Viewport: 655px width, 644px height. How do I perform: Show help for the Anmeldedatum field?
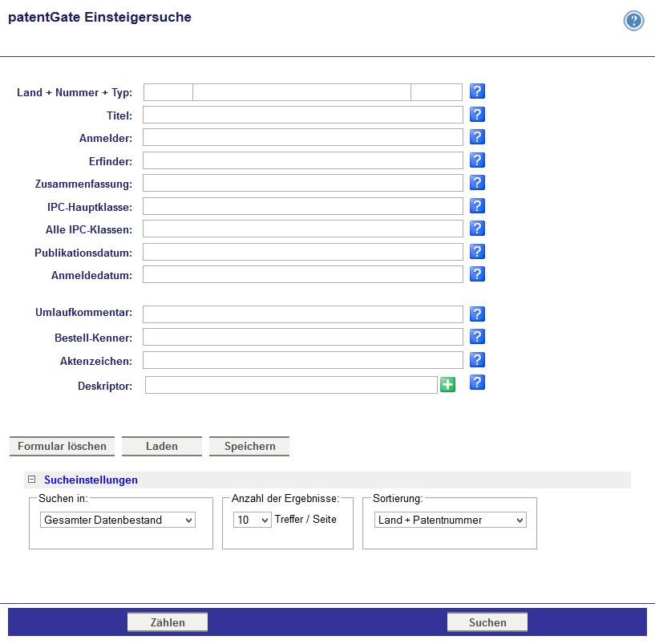point(477,274)
